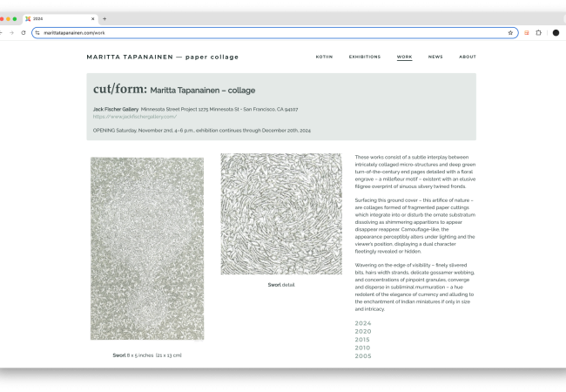
Task: View site information icon in the address bar
Action: [x=37, y=32]
